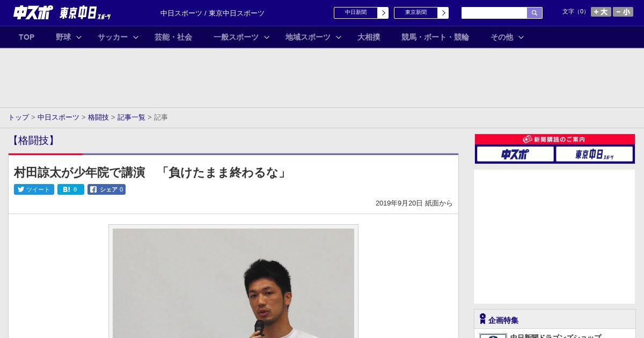Screen dimensions: 644x338
Task: Click the 企画特集 ribbon icon
Action: click(482, 319)
